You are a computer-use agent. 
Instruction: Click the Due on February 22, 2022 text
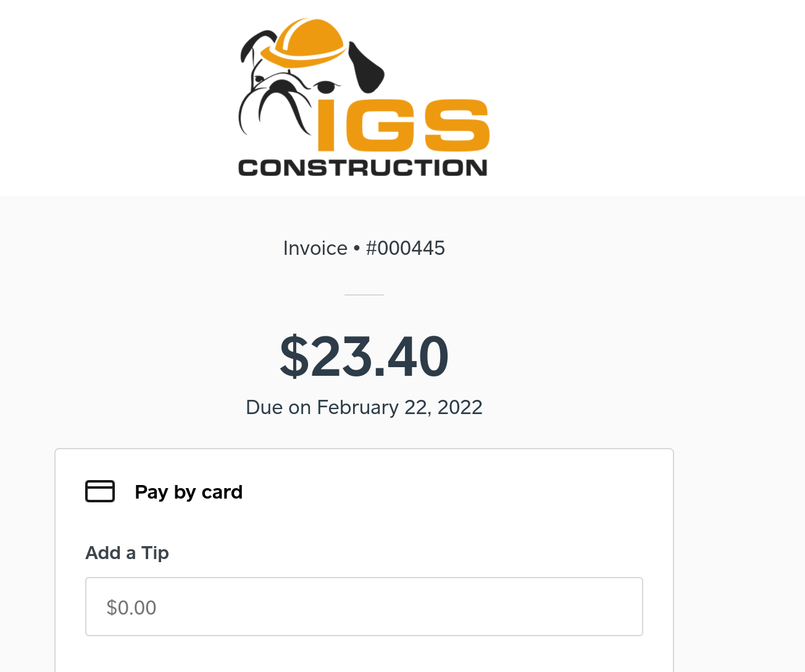(364, 407)
